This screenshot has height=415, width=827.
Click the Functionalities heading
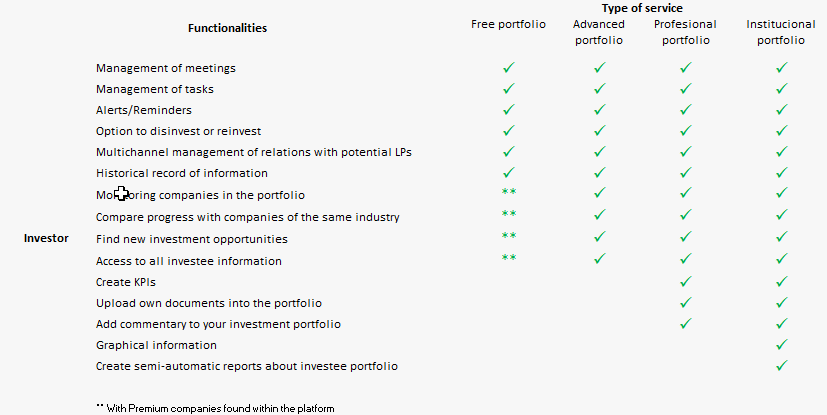tap(227, 28)
